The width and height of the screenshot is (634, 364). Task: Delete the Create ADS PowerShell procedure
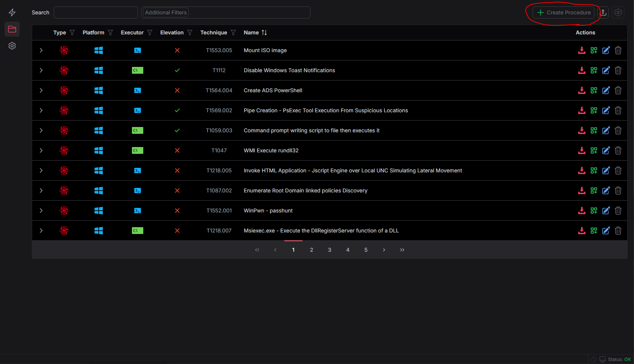(618, 90)
